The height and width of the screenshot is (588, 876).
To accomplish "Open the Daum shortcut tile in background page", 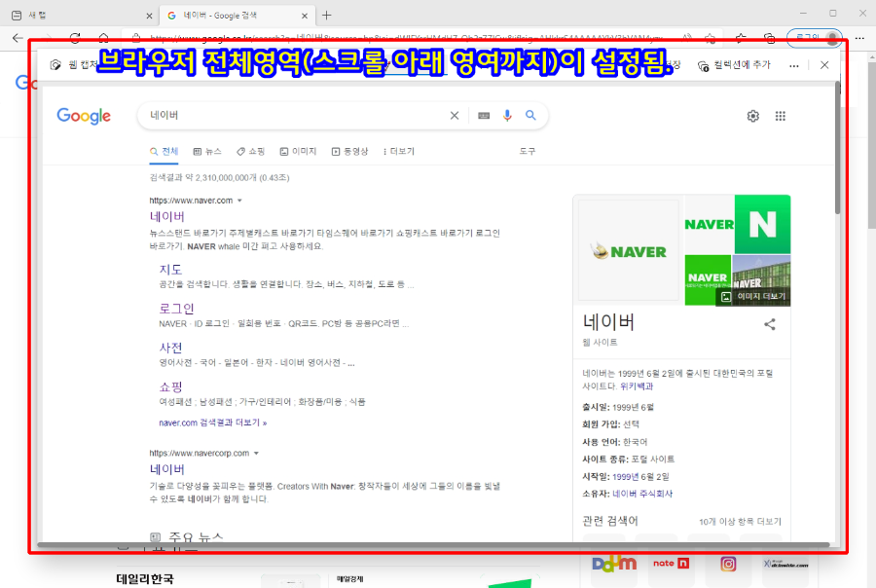I will [x=614, y=564].
